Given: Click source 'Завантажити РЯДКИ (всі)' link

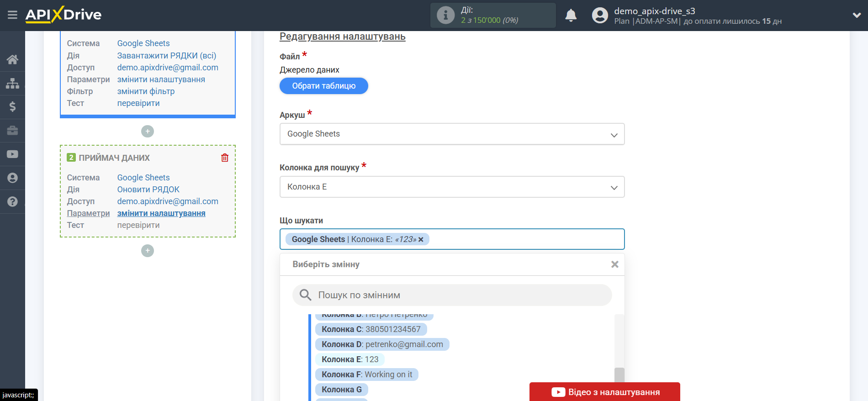Looking at the screenshot, I should pyautogui.click(x=167, y=56).
